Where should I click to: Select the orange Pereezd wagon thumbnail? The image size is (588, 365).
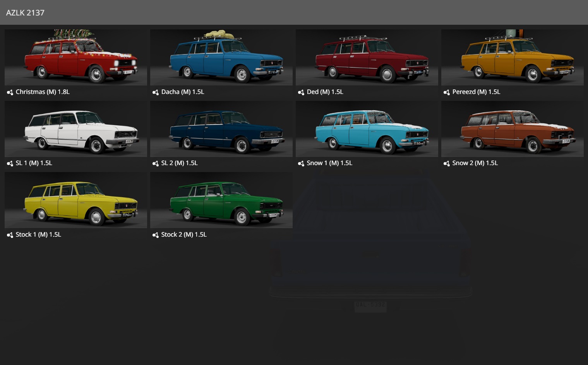pos(513,58)
